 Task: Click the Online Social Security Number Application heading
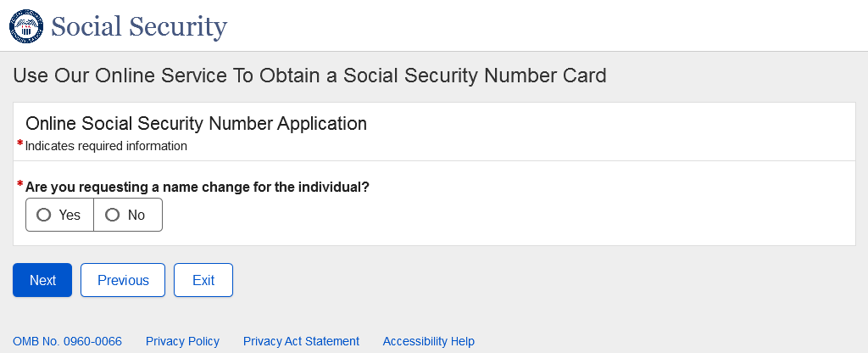pyautogui.click(x=196, y=123)
